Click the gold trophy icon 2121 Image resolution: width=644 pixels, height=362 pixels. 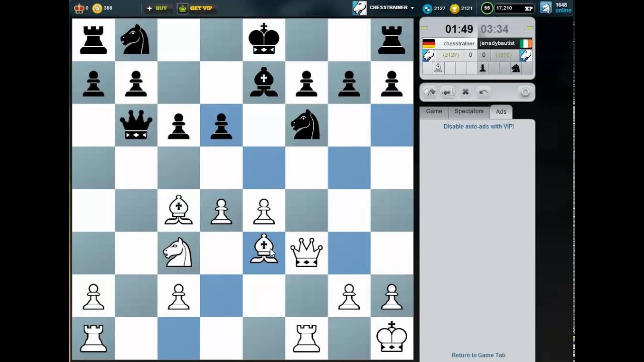[454, 8]
